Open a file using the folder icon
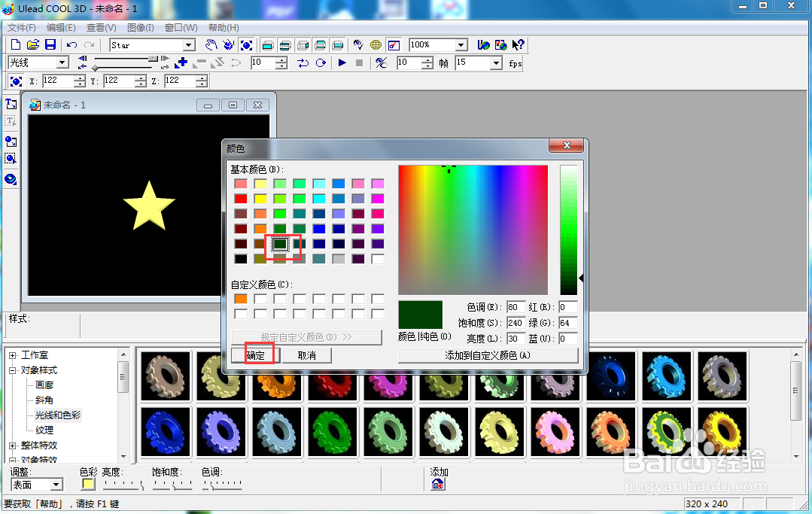Screen dimensions: 812x514 (33, 45)
